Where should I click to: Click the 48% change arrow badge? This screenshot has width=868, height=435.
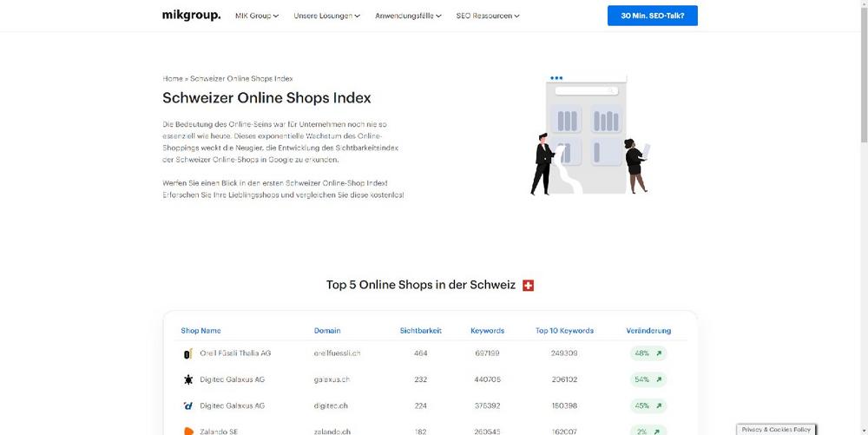pyautogui.click(x=648, y=354)
